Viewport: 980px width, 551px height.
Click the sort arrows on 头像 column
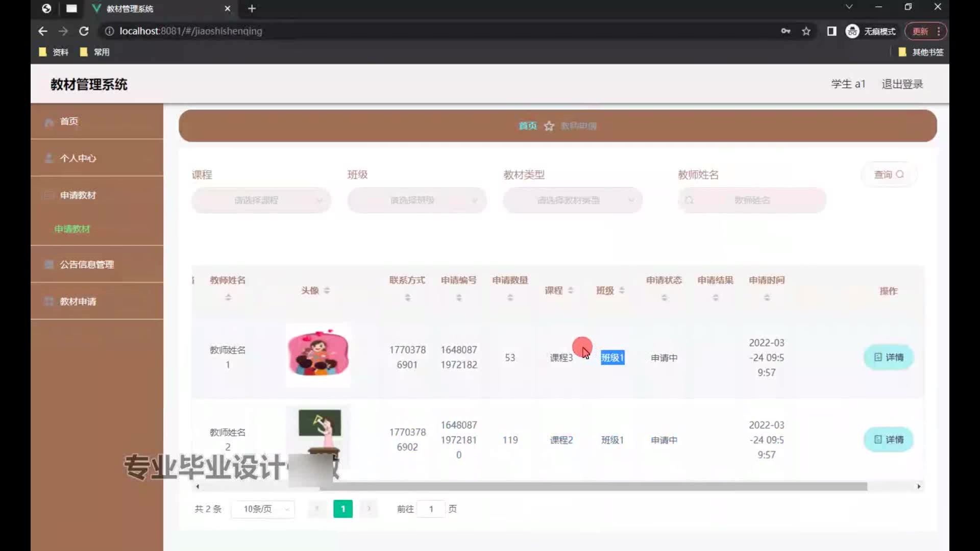pos(327,290)
